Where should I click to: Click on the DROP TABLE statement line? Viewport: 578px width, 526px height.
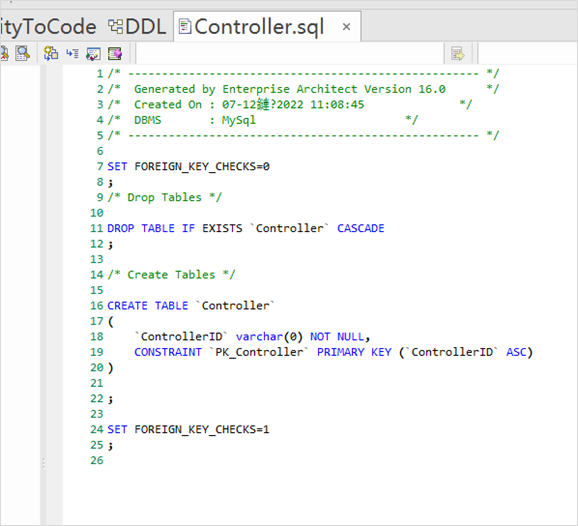coord(246,228)
